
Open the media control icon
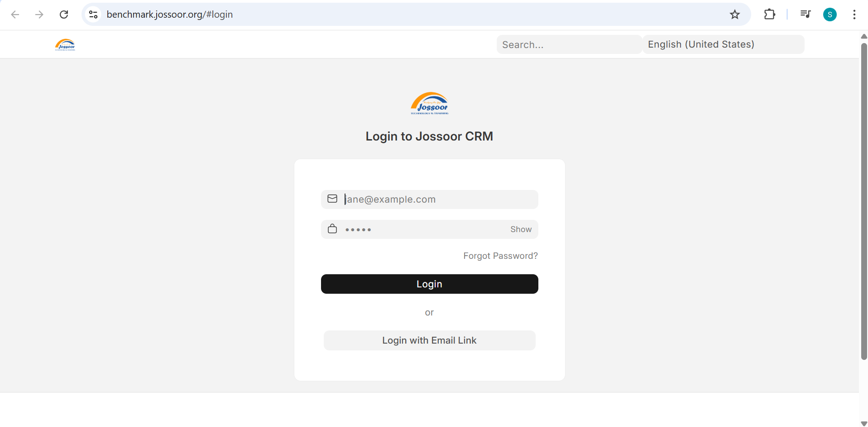tap(805, 15)
